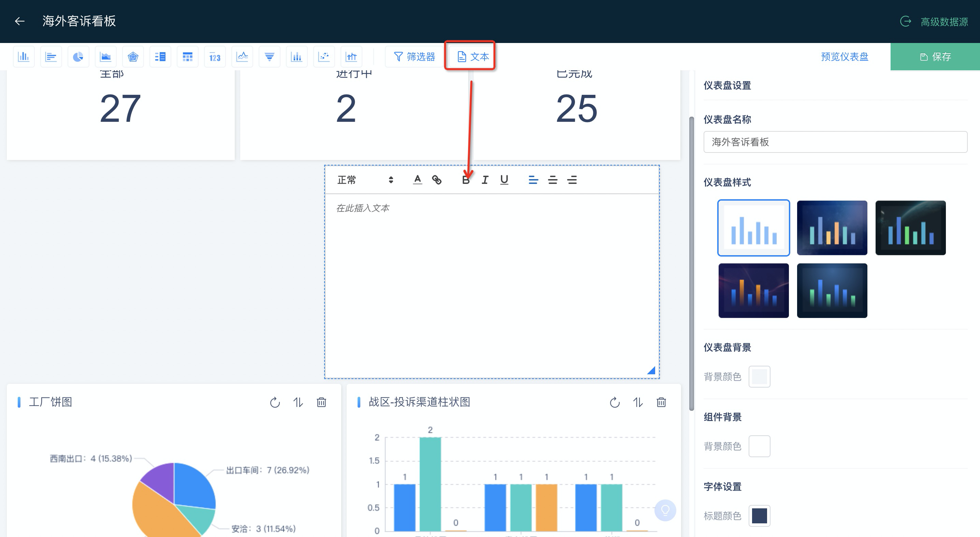Viewport: 980px width, 537px height.
Task: Click the 工厂饼图 title
Action: pyautogui.click(x=50, y=402)
